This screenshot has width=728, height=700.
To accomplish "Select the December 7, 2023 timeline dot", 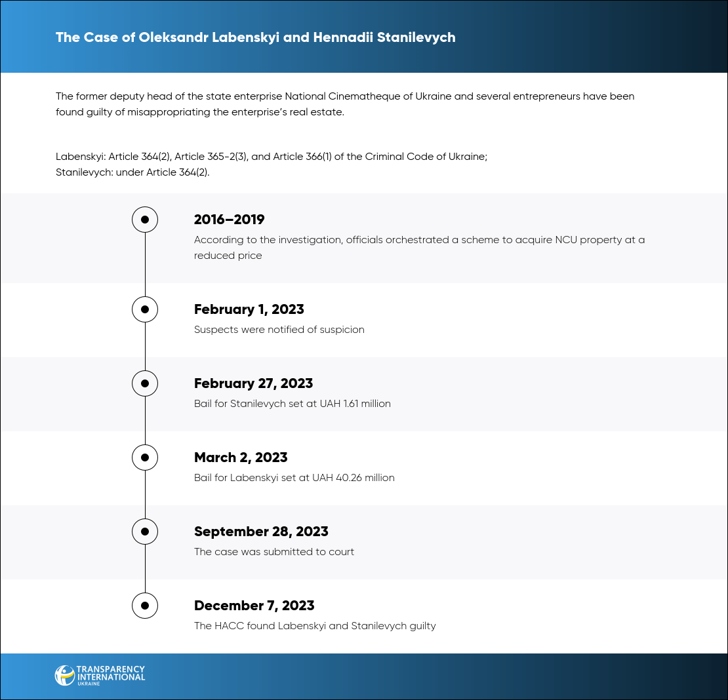I will point(145,605).
